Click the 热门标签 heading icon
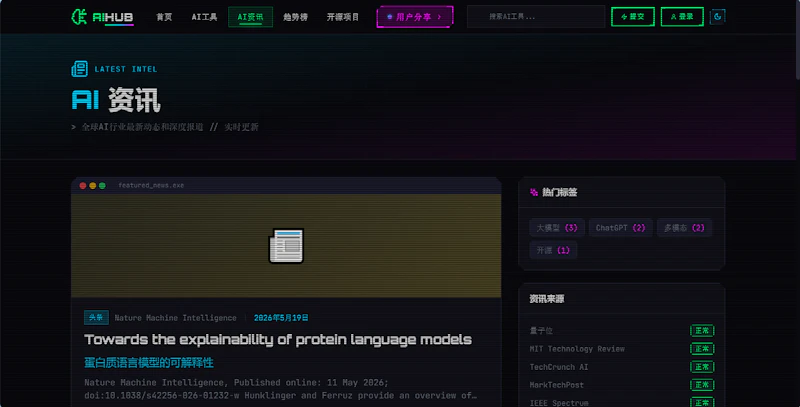This screenshot has height=407, width=800. pyautogui.click(x=534, y=192)
